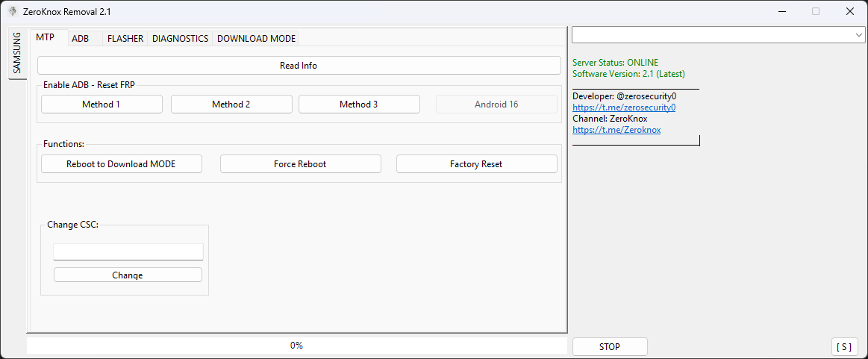Image resolution: width=868 pixels, height=359 pixels.
Task: Click the 0% progress bar
Action: point(297,346)
